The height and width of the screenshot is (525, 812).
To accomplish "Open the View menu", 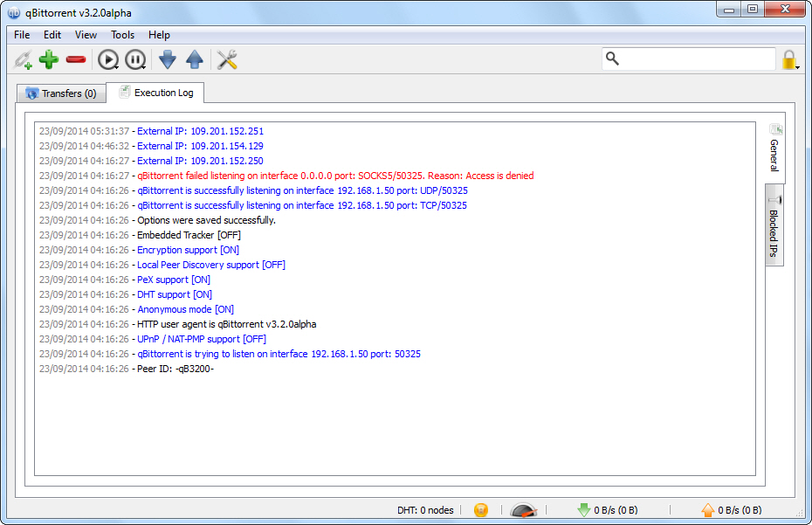I will pos(86,35).
